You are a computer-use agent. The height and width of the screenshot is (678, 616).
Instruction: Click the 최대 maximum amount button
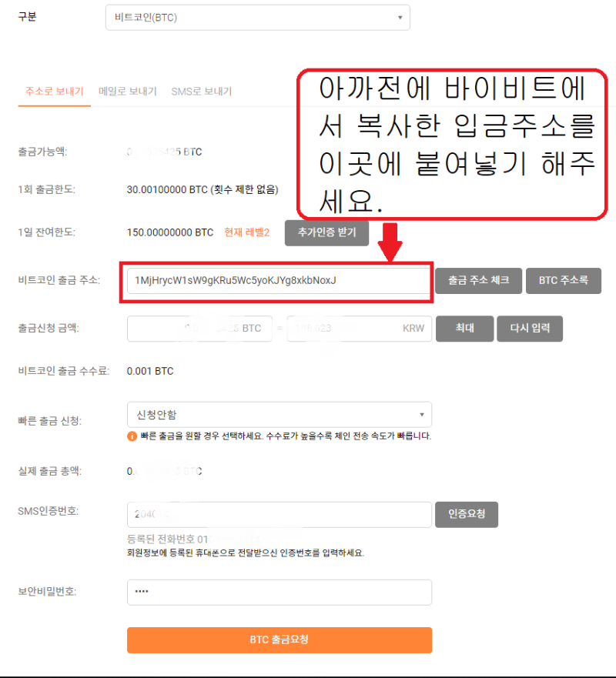coord(464,328)
